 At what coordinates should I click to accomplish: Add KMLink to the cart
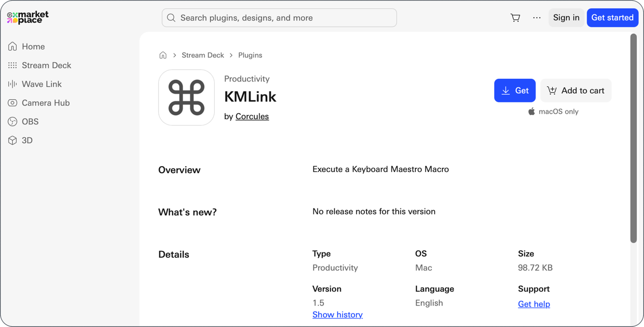pyautogui.click(x=576, y=90)
